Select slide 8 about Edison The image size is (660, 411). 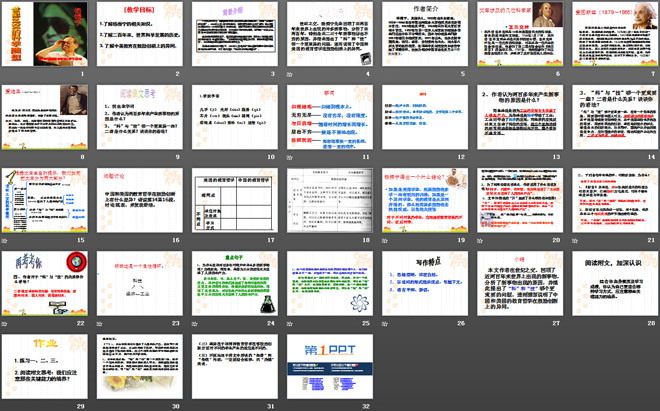coord(45,117)
